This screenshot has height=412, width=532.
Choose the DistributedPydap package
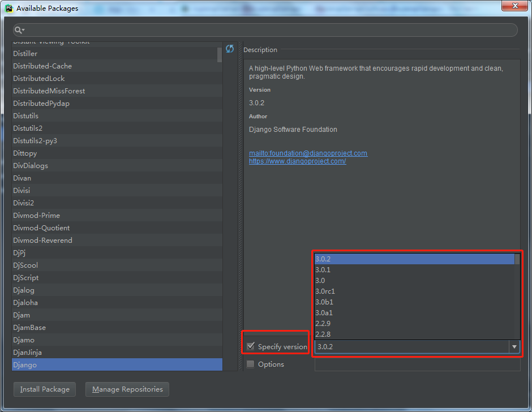pyautogui.click(x=117, y=103)
